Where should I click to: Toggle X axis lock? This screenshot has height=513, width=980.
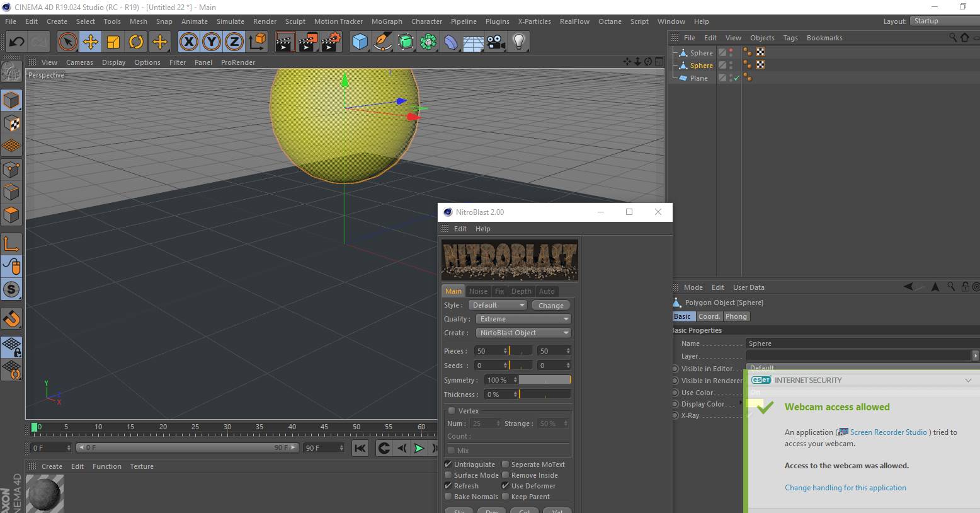(188, 42)
